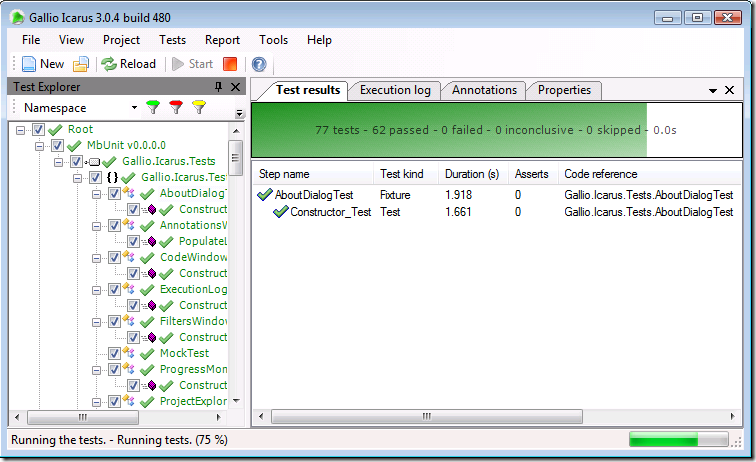Toggle the MockTest checkbox
Screen dimensions: 756x462
(x=114, y=353)
